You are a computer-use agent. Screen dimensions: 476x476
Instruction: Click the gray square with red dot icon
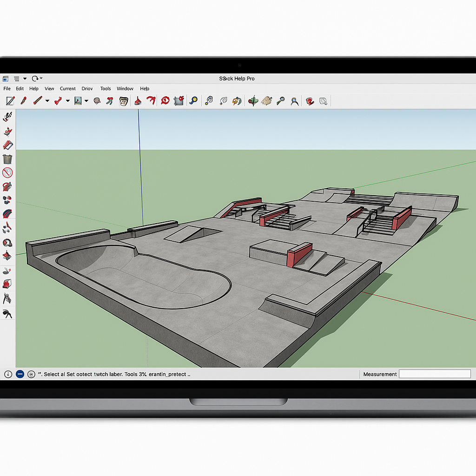(179, 100)
